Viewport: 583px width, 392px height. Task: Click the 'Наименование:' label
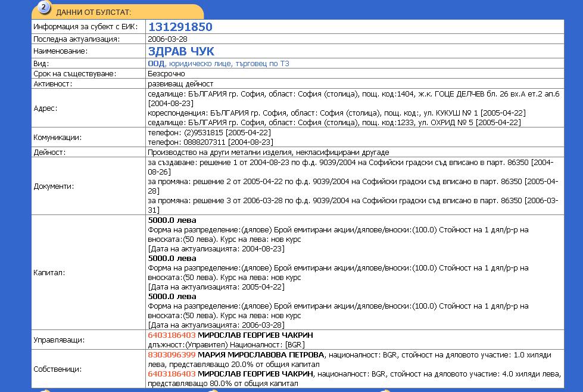tap(61, 51)
